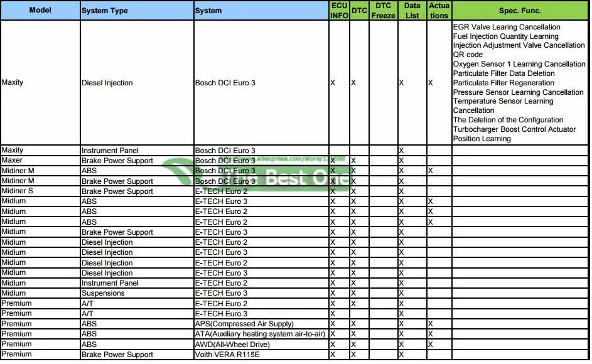This screenshot has height=364, width=592.
Task: Select "Pressure Sensor Learning Cancellation" line
Action: [x=518, y=92]
